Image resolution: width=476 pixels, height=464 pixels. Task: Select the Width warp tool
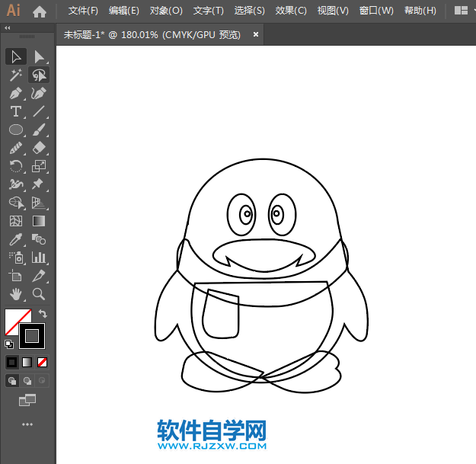click(16, 184)
